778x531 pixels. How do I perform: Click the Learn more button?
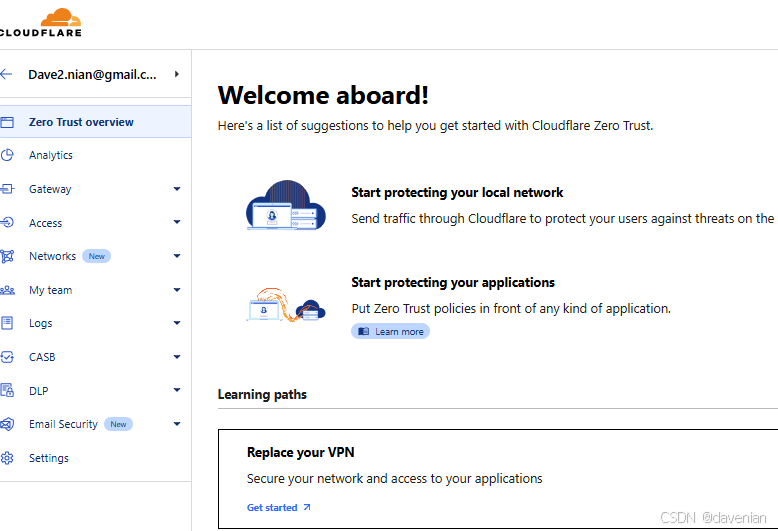(390, 332)
